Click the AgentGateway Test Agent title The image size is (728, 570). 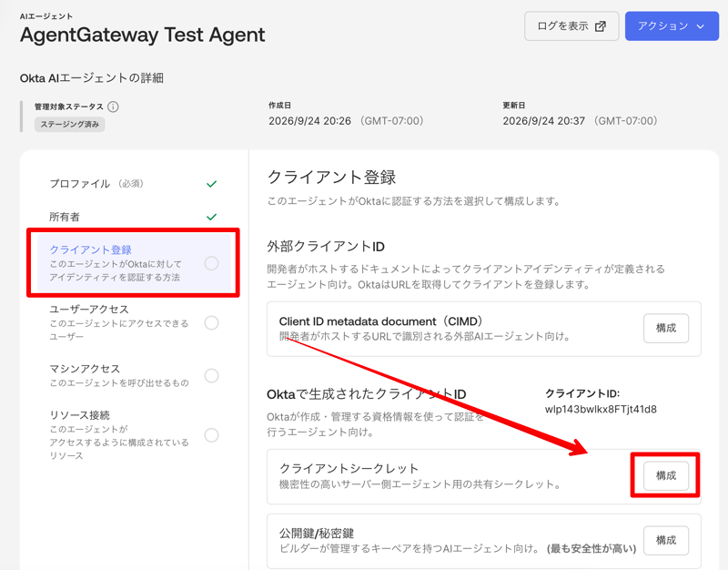click(143, 35)
